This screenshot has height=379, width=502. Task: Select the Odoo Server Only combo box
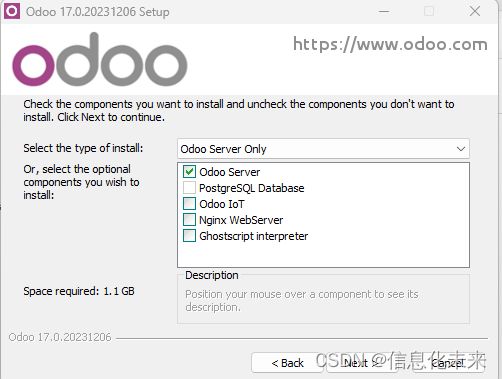click(323, 149)
